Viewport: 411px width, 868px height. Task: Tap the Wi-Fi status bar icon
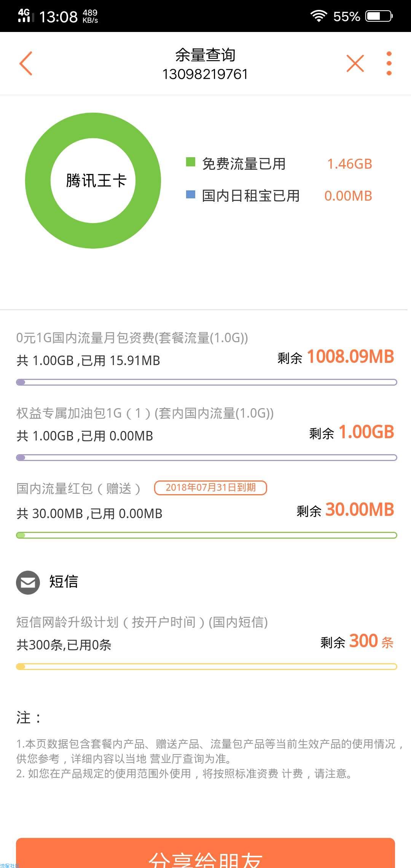(319, 16)
